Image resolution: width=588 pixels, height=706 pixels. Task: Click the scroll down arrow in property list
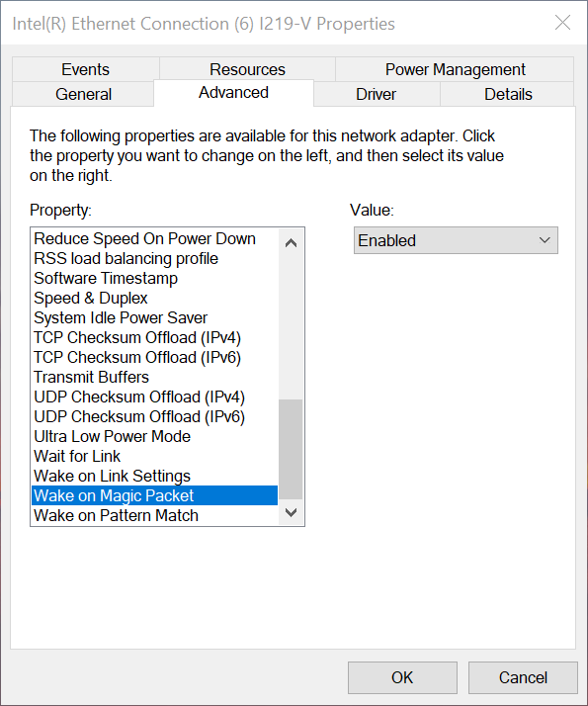click(x=291, y=512)
